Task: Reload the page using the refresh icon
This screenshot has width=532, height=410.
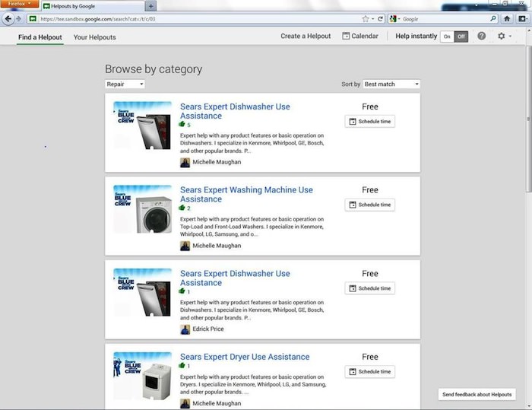Action: coord(381,18)
